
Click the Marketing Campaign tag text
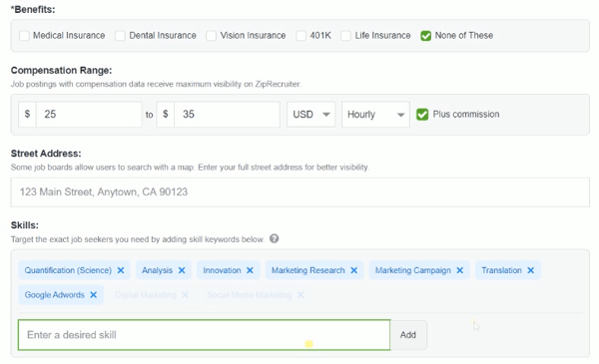[x=412, y=270]
